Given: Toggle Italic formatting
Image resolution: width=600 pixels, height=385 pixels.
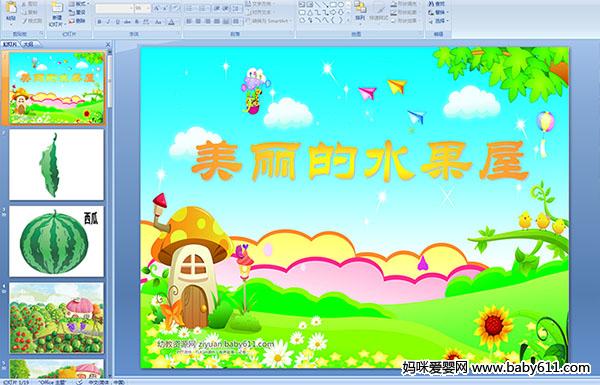Looking at the screenshot, I should point(108,22).
